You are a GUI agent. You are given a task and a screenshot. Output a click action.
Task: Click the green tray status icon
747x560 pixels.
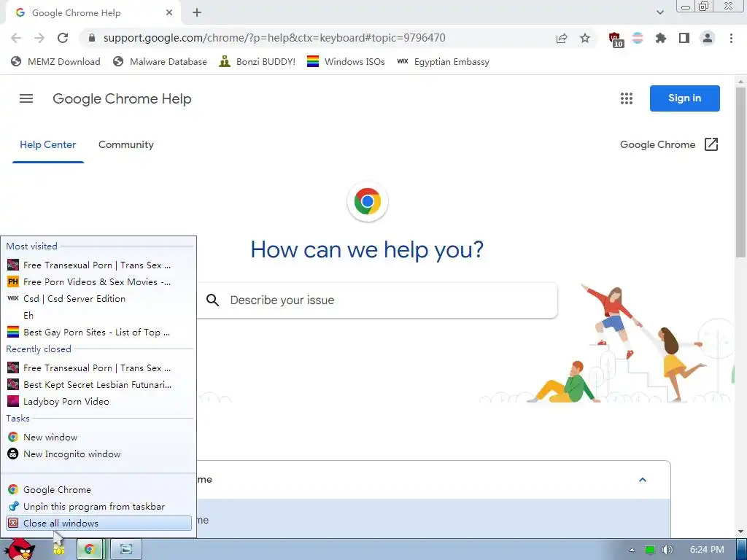(650, 550)
